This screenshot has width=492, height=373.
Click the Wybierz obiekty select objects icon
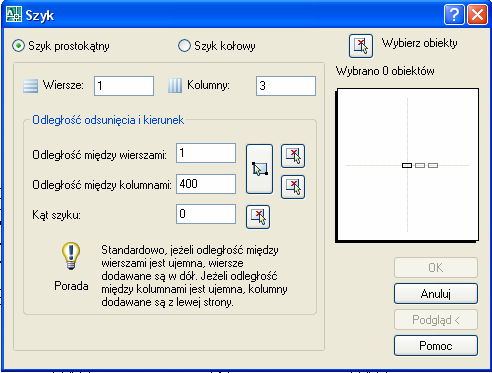(361, 46)
